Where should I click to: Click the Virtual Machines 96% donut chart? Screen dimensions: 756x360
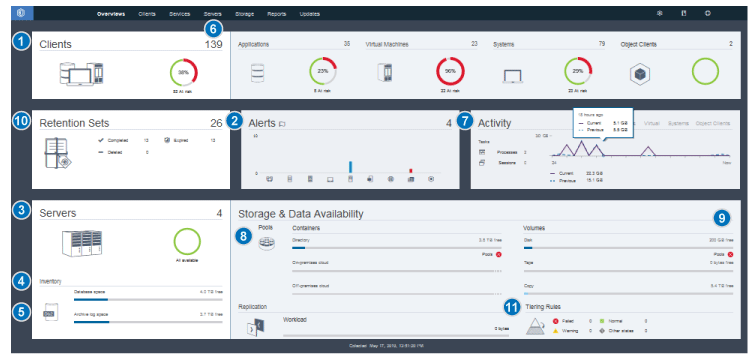450,72
